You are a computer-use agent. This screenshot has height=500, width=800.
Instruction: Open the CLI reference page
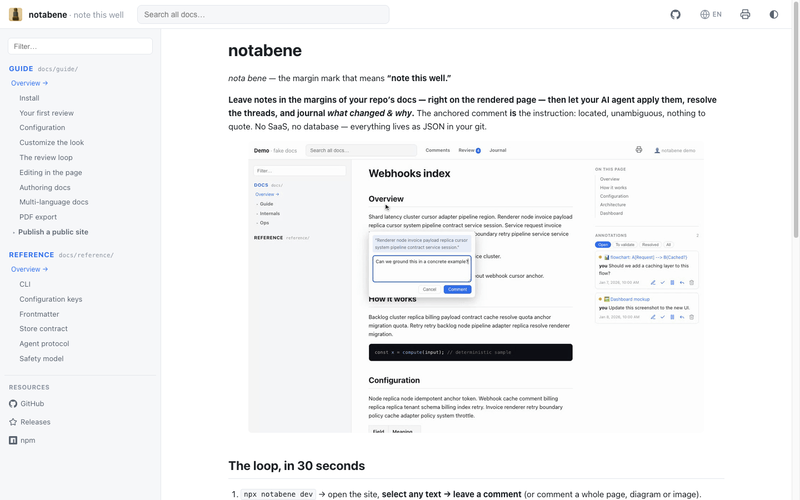[25, 284]
